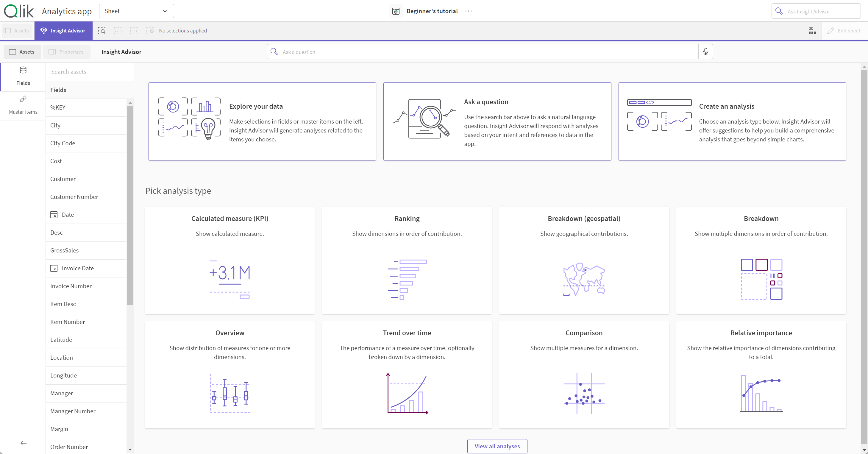Click the GrossSales field in list
This screenshot has height=454, width=868.
pos(64,250)
